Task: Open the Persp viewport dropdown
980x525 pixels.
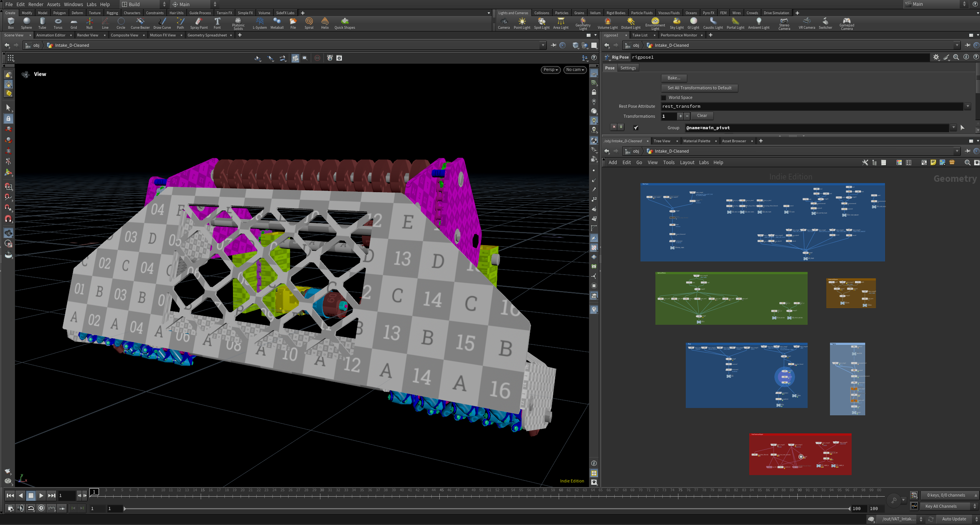Action: click(551, 70)
